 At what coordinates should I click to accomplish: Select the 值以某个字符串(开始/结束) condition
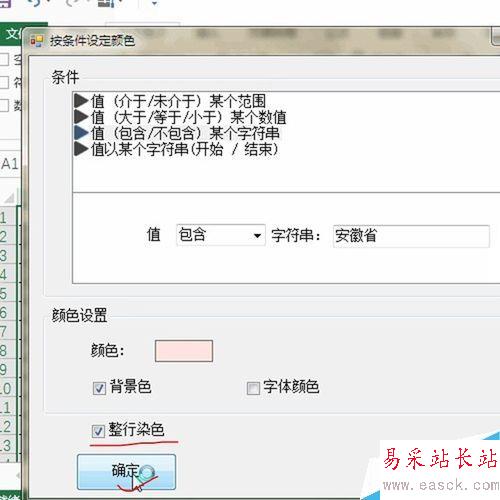click(176, 149)
